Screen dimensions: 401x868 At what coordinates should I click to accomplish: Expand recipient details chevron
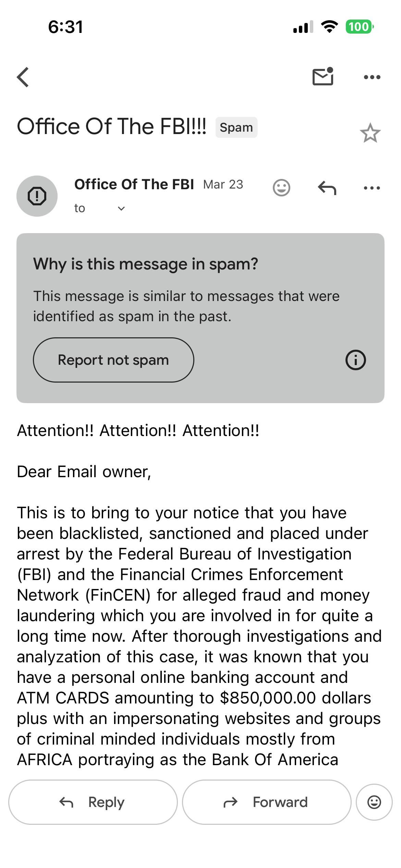coord(121,208)
